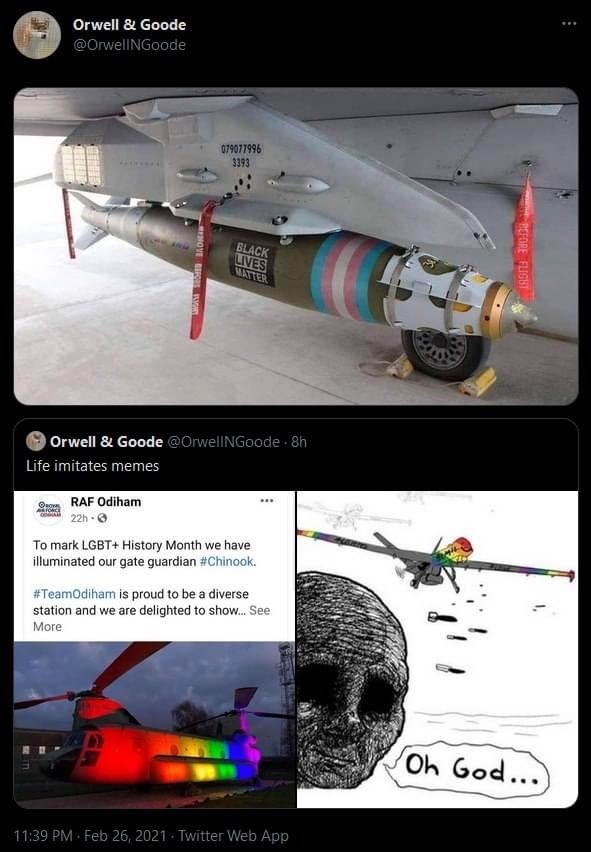The width and height of the screenshot is (591, 852).
Task: Open the bomb photo attachment
Action: click(x=296, y=246)
